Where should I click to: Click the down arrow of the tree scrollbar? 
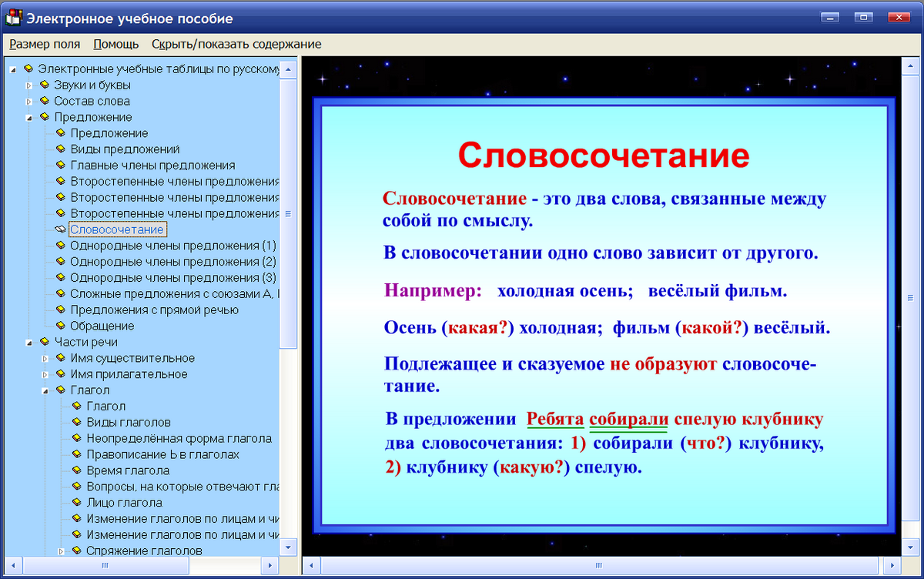point(288,548)
